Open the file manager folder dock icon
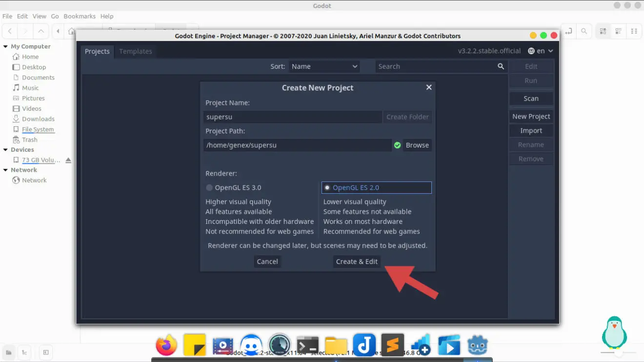The height and width of the screenshot is (362, 644). tap(336, 345)
